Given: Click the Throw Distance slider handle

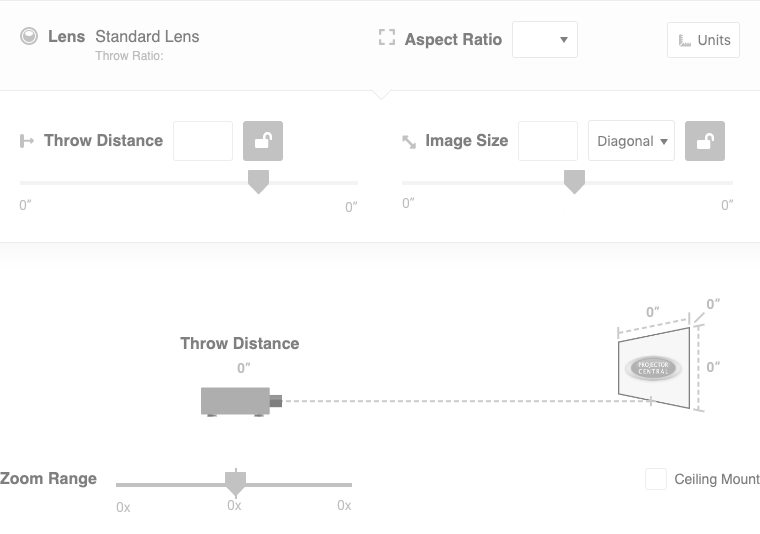Looking at the screenshot, I should [258, 182].
